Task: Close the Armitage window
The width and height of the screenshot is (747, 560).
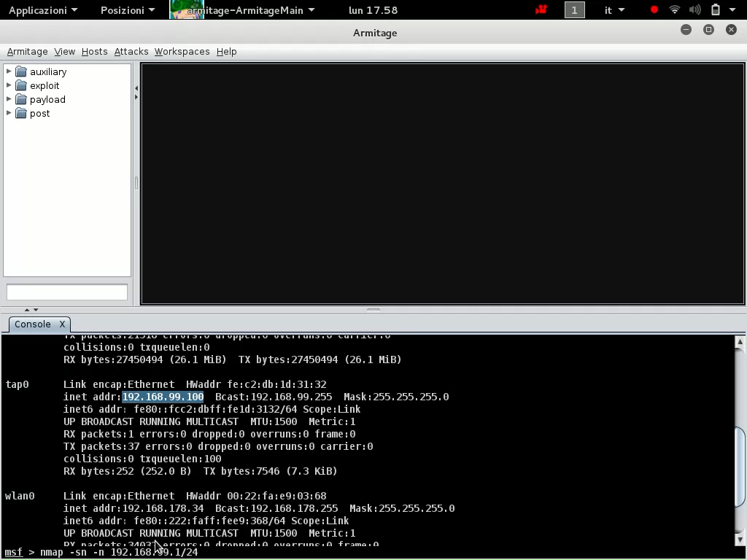Action: tap(731, 29)
